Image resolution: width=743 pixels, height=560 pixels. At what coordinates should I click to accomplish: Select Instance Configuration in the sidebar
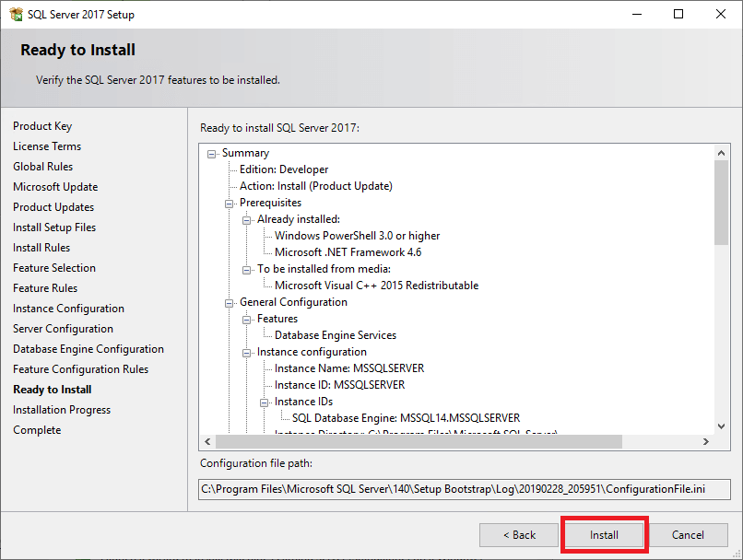coord(69,309)
